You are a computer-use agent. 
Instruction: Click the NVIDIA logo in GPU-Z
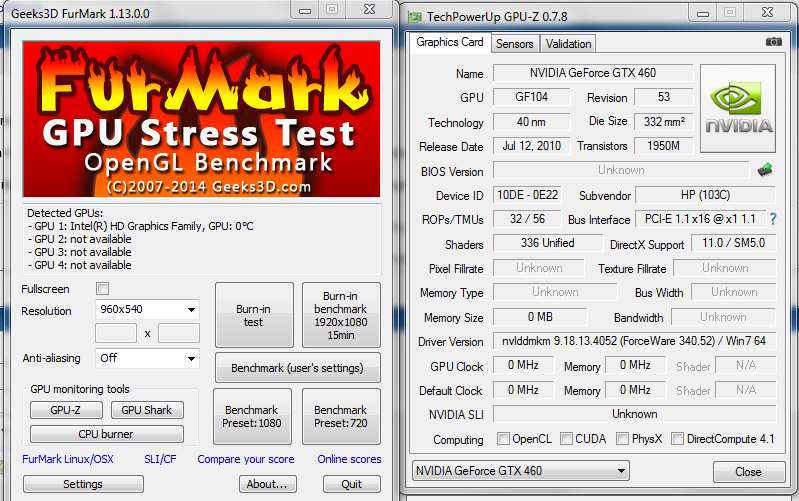[x=738, y=108]
